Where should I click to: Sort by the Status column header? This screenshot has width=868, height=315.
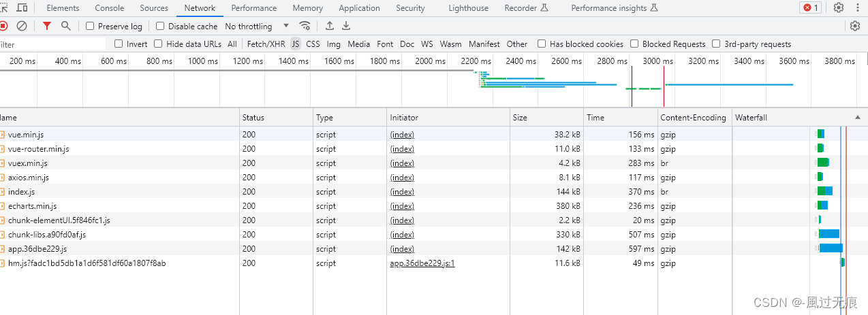(x=276, y=118)
